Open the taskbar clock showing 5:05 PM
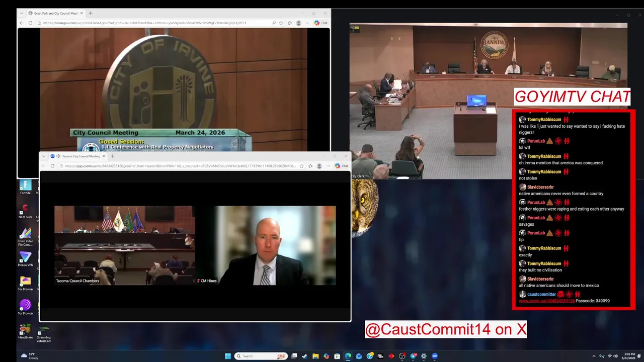 click(629, 356)
